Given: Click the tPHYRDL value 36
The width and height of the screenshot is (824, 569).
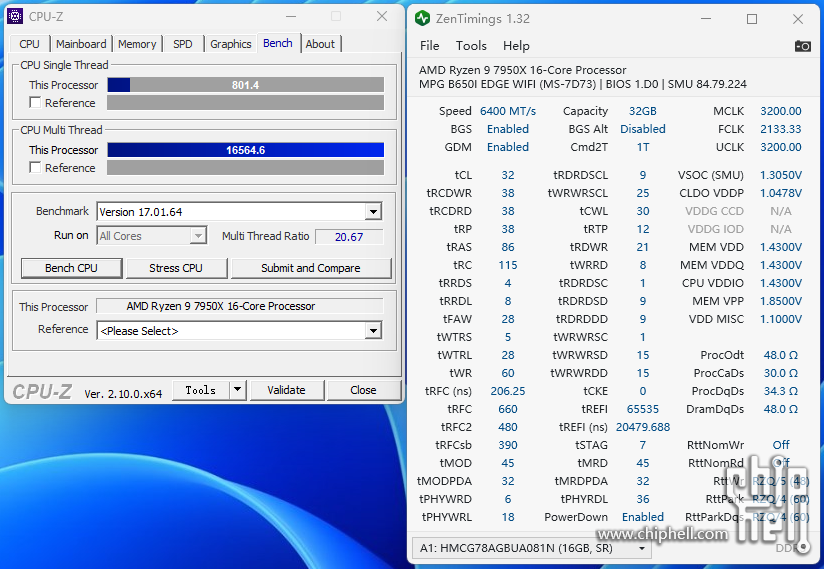Looking at the screenshot, I should coord(643,499).
